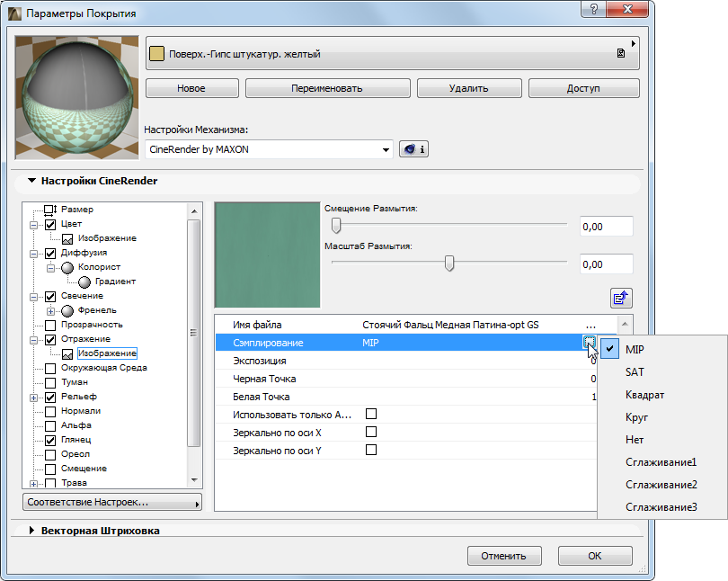Click the help question mark in title bar
Viewport: 728px width, 581px height.
pos(594,9)
